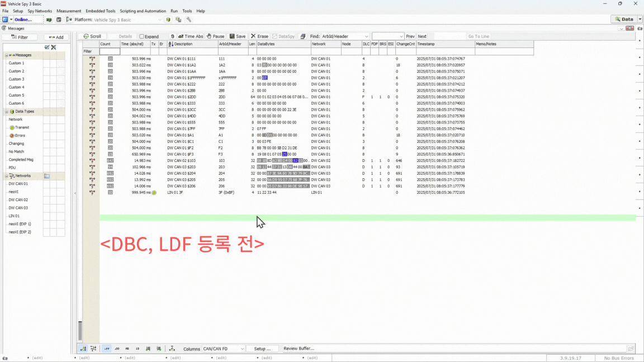This screenshot has width=644, height=362.
Task: Click the vertical scrollbar thumb at left of the message list
Action: pyautogui.click(x=80, y=330)
